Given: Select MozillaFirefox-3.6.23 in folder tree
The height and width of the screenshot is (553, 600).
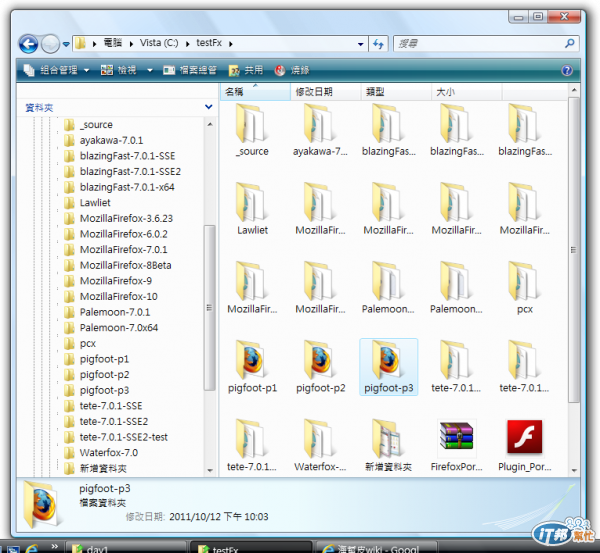Looking at the screenshot, I should pos(126,219).
